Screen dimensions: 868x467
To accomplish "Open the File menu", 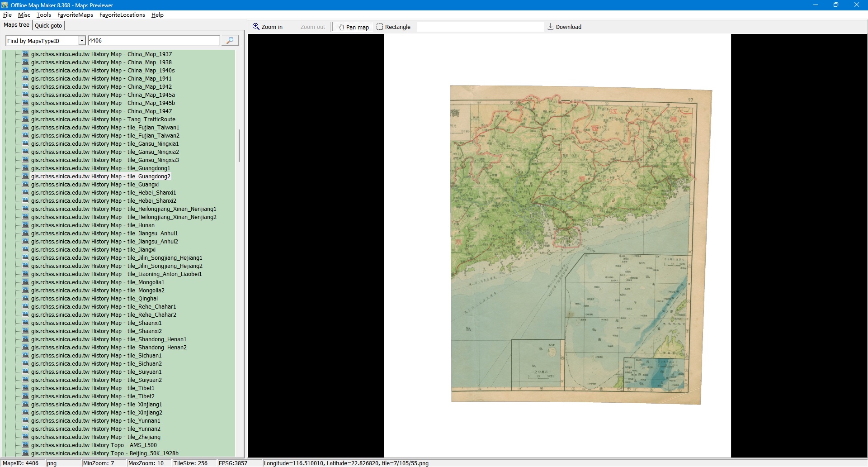I will coord(7,15).
